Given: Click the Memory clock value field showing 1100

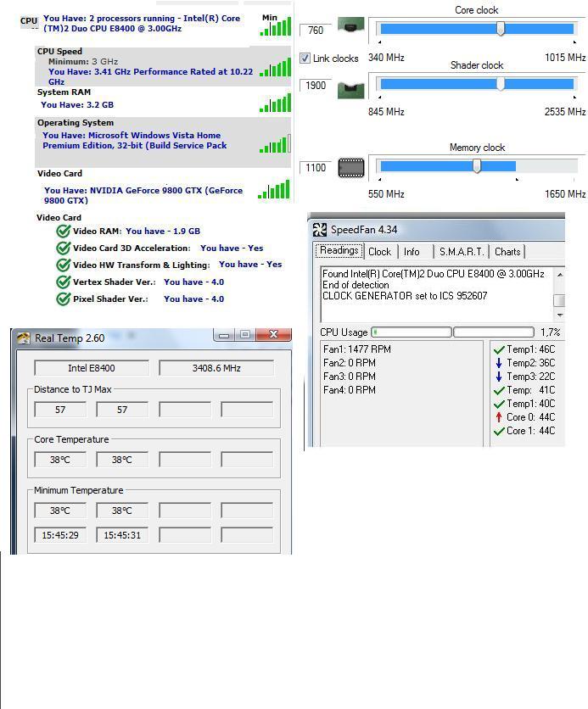Looking at the screenshot, I should point(316,168).
